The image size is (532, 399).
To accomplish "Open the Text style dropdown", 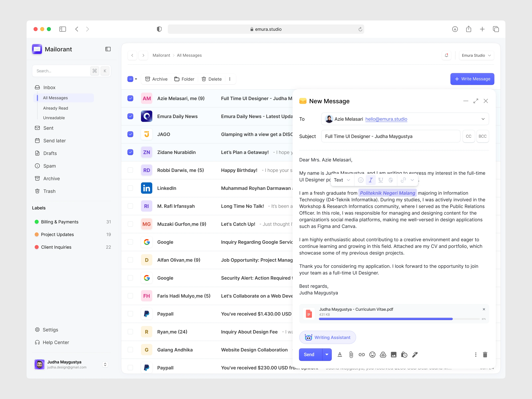I will pyautogui.click(x=342, y=180).
